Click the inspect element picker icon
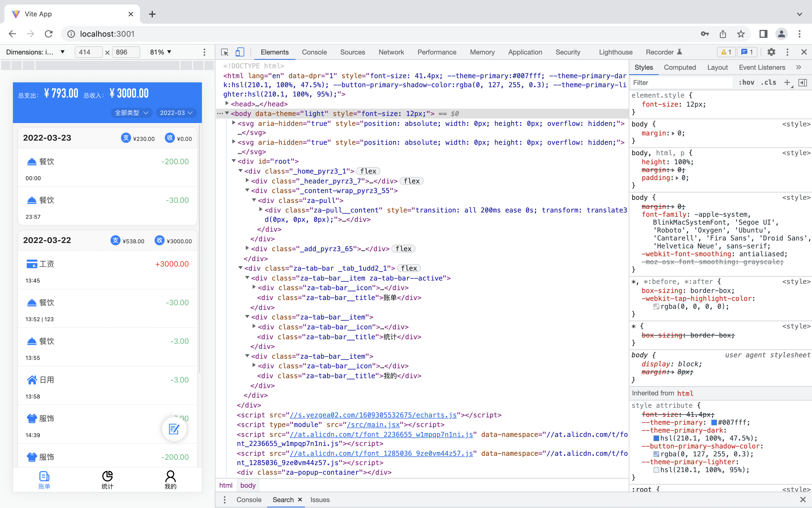Screen dimensions: 812x508 [x=224, y=52]
